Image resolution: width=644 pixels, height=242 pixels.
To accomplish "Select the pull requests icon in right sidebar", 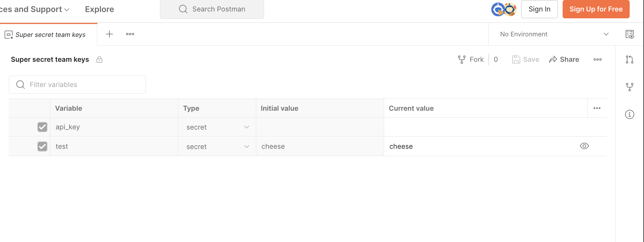I will coord(629,59).
